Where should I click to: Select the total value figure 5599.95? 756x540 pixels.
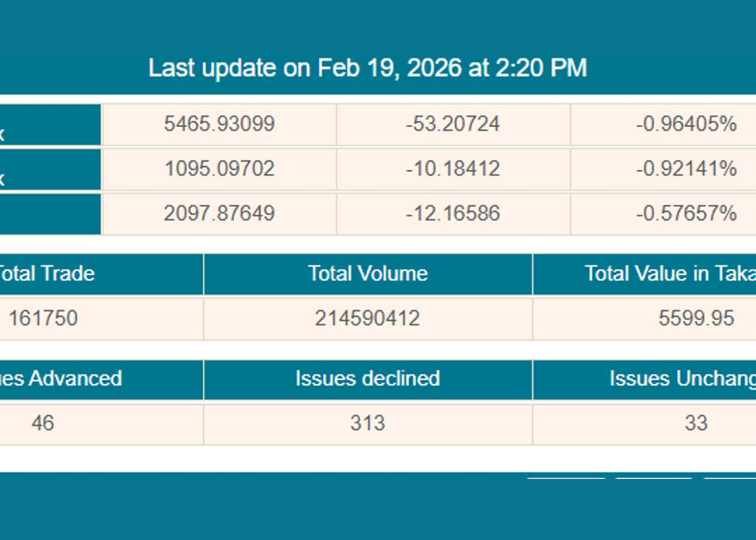(x=696, y=318)
